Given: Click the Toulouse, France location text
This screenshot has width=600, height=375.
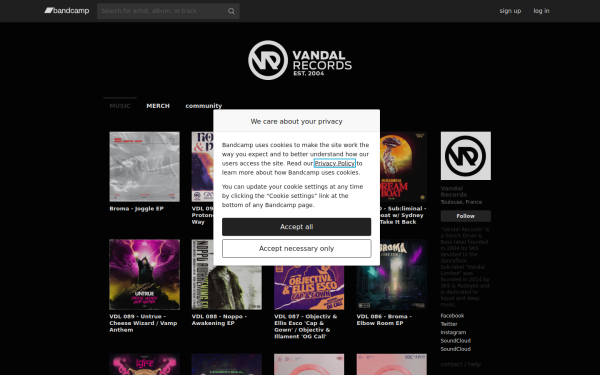Looking at the screenshot, I should click(x=461, y=202).
